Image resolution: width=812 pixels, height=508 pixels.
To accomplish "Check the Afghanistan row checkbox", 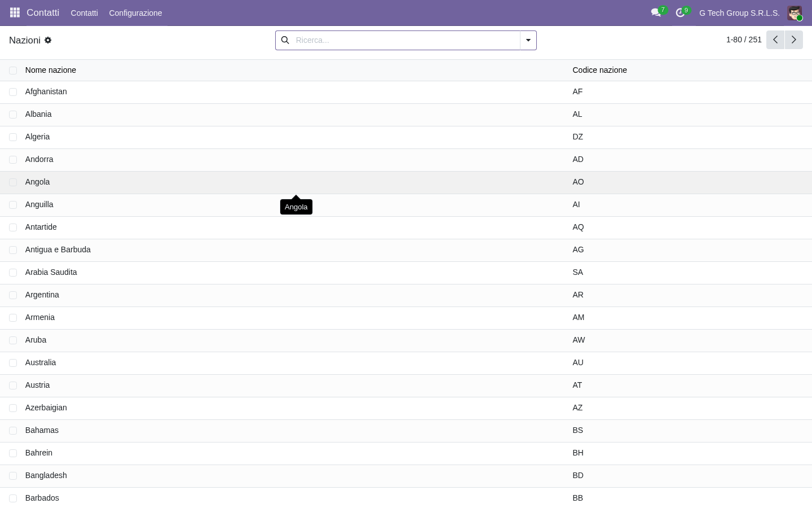I will tap(13, 92).
